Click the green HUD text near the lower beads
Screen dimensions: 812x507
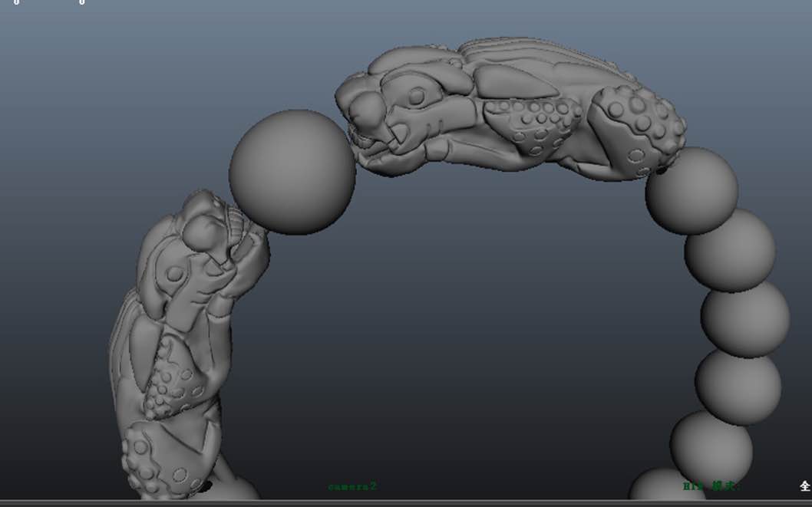709,486
